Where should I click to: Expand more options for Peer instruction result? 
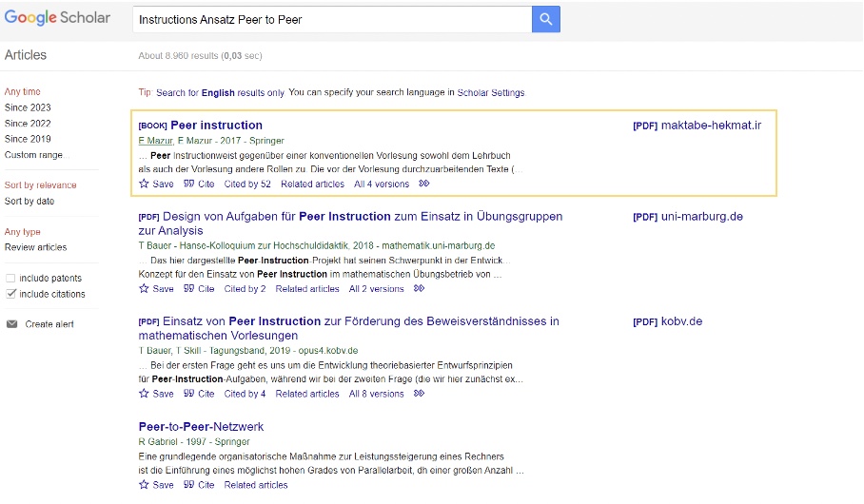(424, 184)
